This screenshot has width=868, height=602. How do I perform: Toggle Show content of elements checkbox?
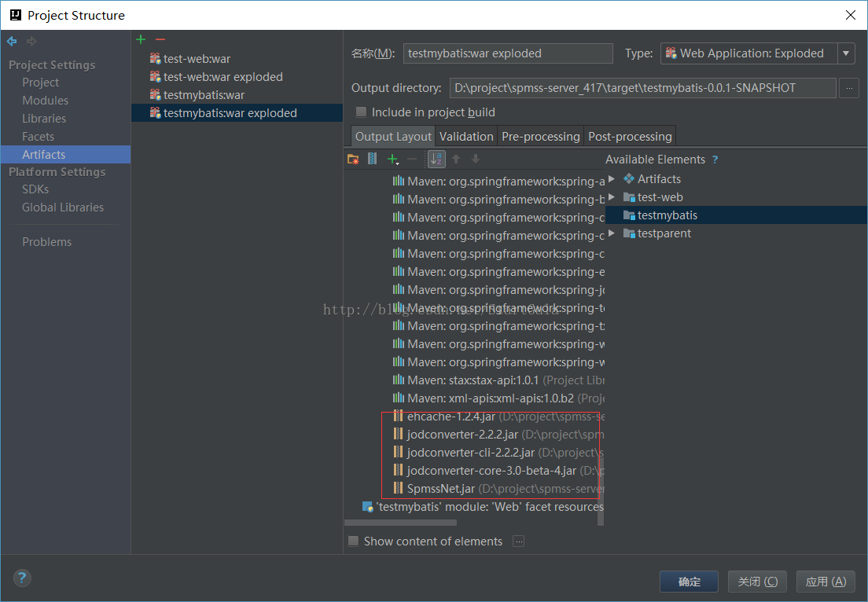pyautogui.click(x=354, y=541)
